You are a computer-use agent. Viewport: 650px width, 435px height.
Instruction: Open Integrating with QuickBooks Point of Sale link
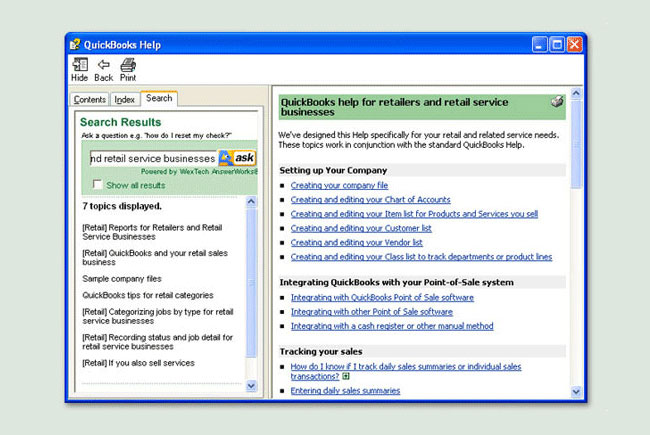point(382,297)
